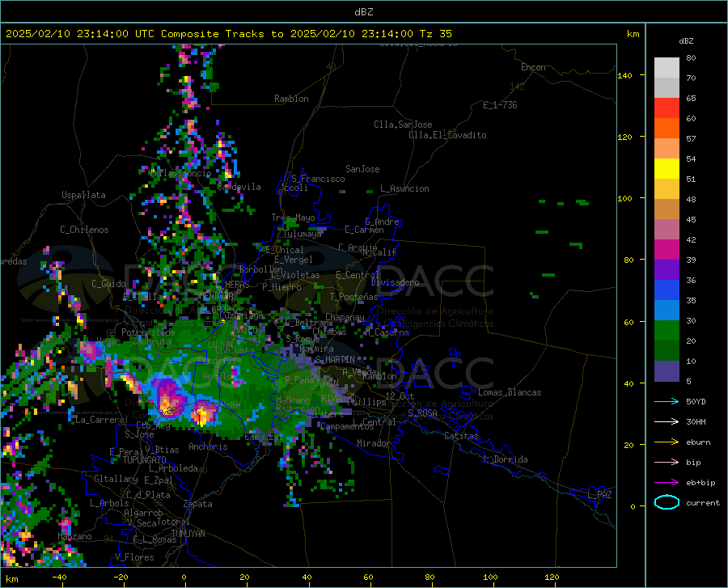This screenshot has width=728, height=588.
Task: Click the Mirador map label
Action: (373, 443)
